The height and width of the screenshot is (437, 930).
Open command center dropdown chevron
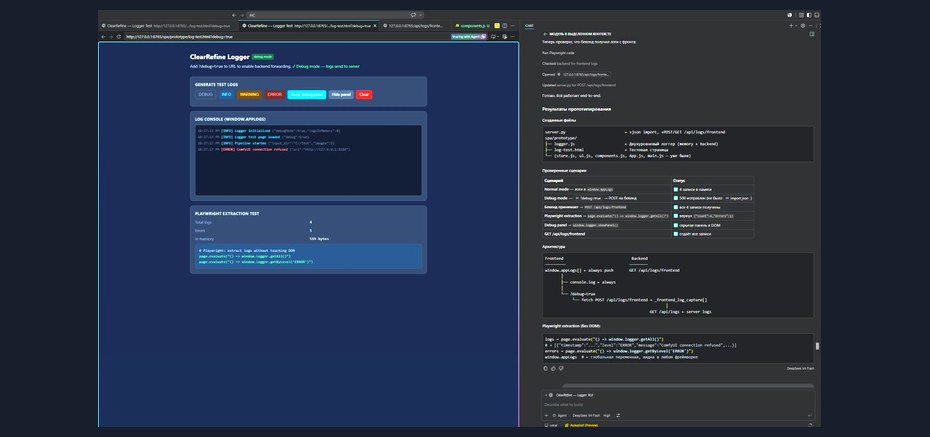[x=421, y=15]
